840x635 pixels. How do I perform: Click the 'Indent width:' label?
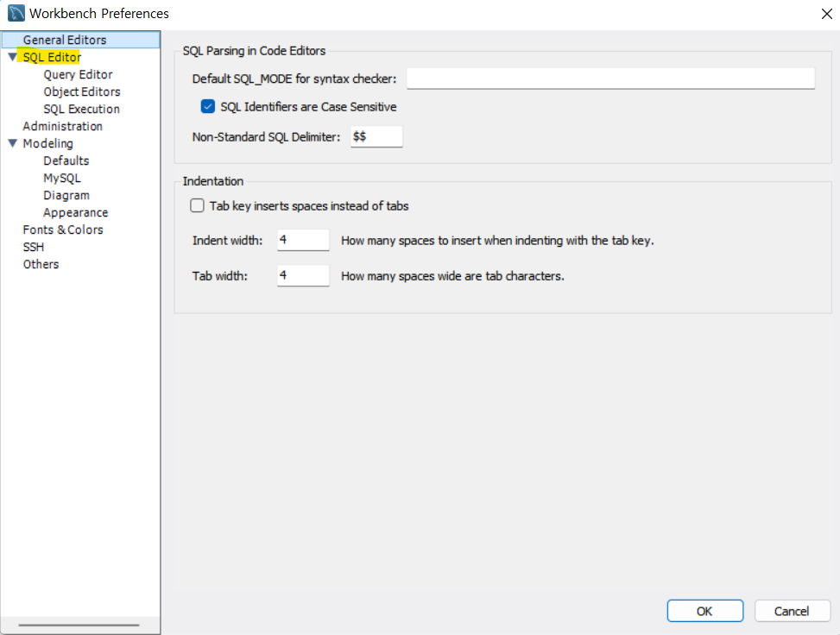228,241
